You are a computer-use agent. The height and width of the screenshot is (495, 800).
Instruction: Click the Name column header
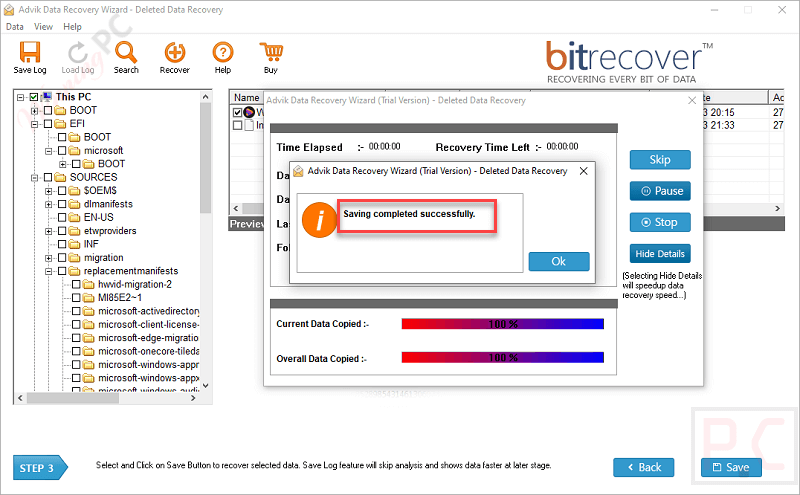pyautogui.click(x=246, y=97)
